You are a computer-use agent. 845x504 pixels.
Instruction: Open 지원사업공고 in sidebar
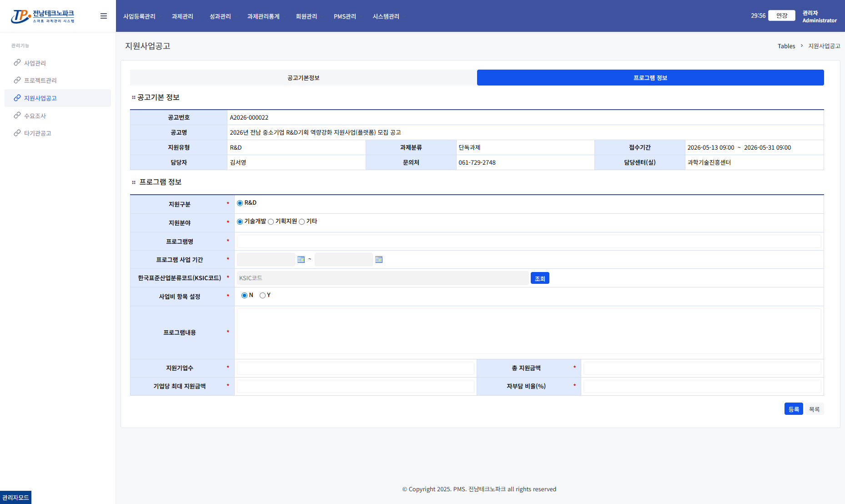click(58, 98)
